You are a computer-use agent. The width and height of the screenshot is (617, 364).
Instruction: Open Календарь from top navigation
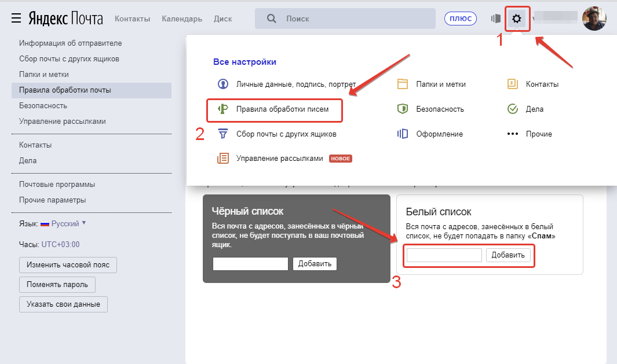pyautogui.click(x=181, y=19)
